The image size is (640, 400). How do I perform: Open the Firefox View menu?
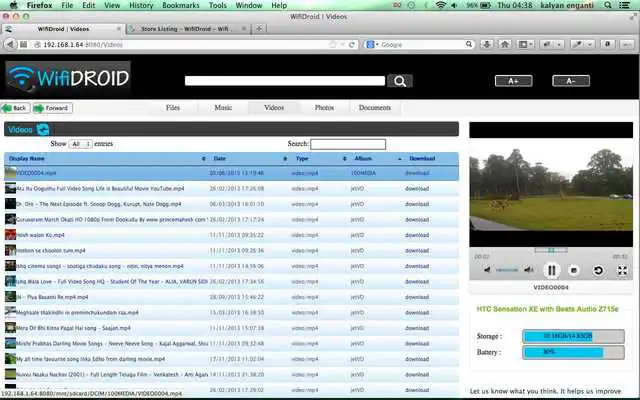(x=112, y=5)
